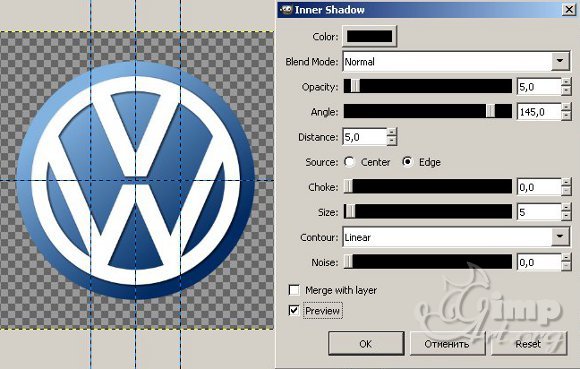
Task: Decrease Choke with the down stepper
Action: pos(566,192)
